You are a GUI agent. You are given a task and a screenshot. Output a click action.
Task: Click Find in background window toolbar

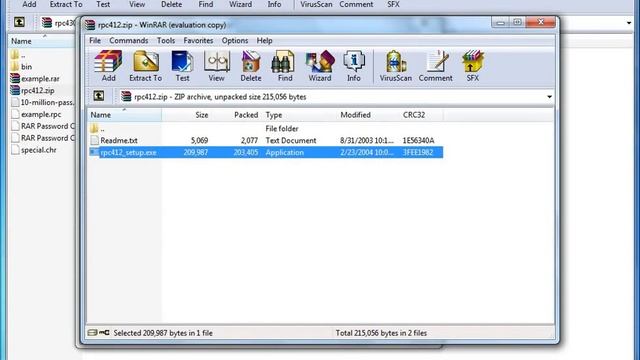tap(206, 4)
